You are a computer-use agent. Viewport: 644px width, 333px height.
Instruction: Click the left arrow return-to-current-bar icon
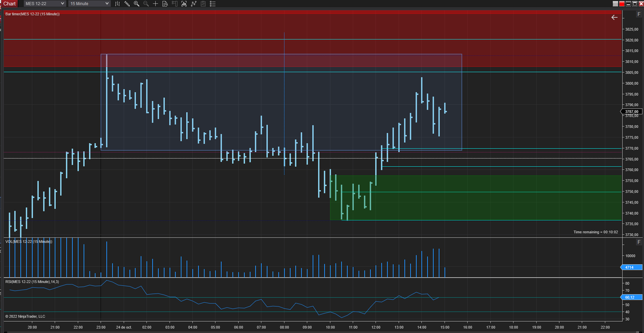(614, 17)
